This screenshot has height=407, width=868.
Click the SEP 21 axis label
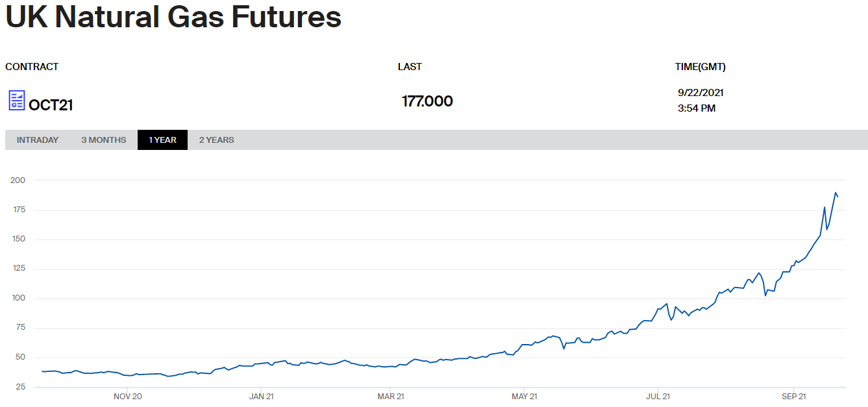coord(793,396)
